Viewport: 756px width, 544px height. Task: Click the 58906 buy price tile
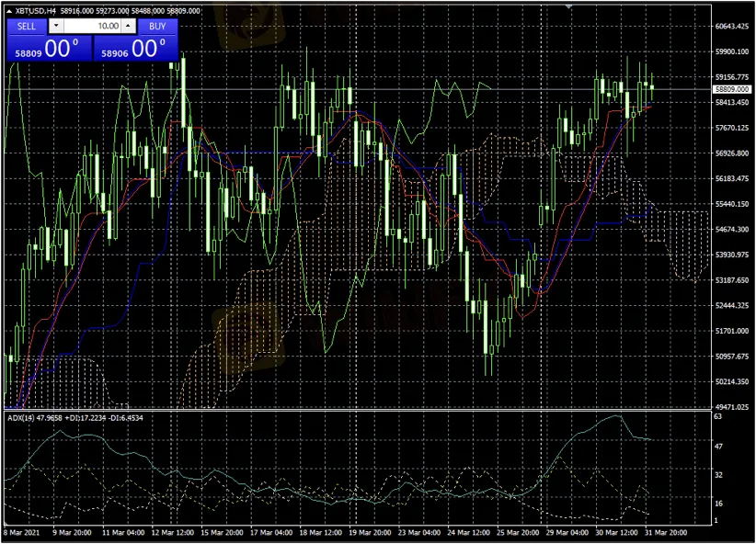pyautogui.click(x=135, y=50)
